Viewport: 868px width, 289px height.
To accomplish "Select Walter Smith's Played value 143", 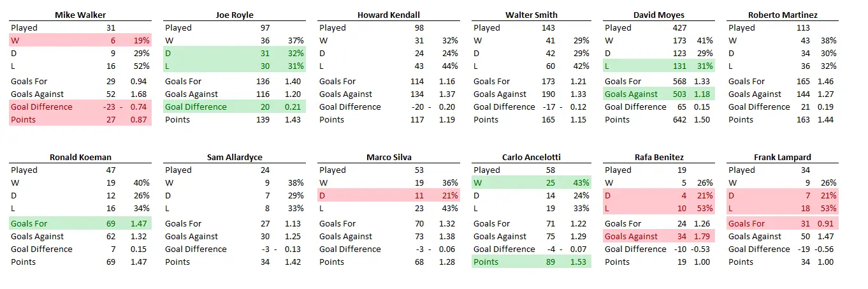I will click(548, 28).
